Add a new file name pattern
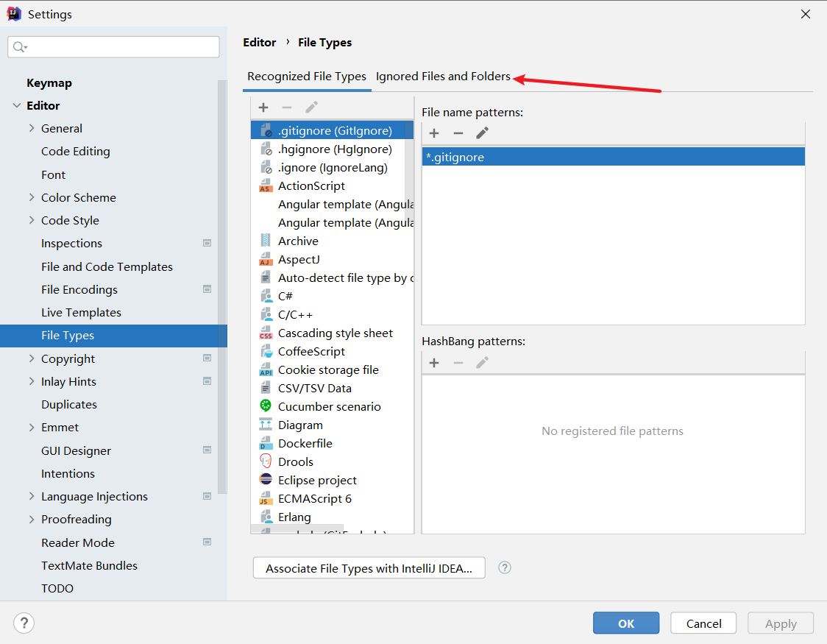The height and width of the screenshot is (644, 827). 434,133
